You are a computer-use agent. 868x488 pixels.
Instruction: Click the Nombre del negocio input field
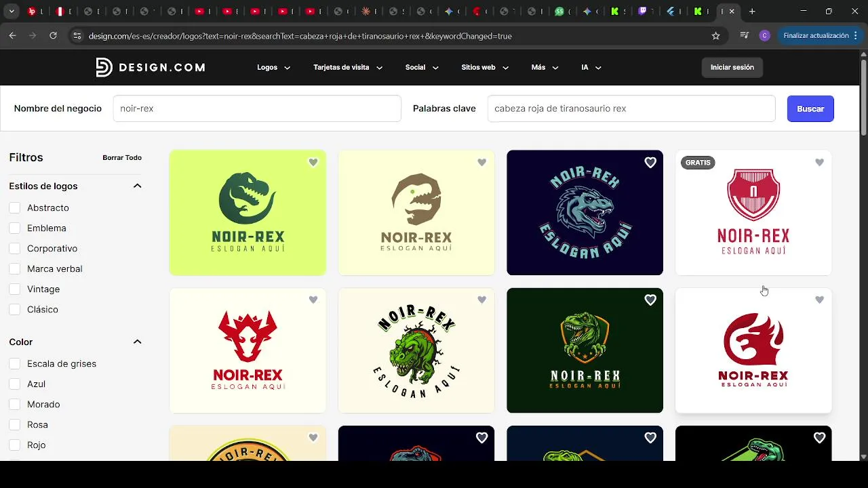[257, 108]
